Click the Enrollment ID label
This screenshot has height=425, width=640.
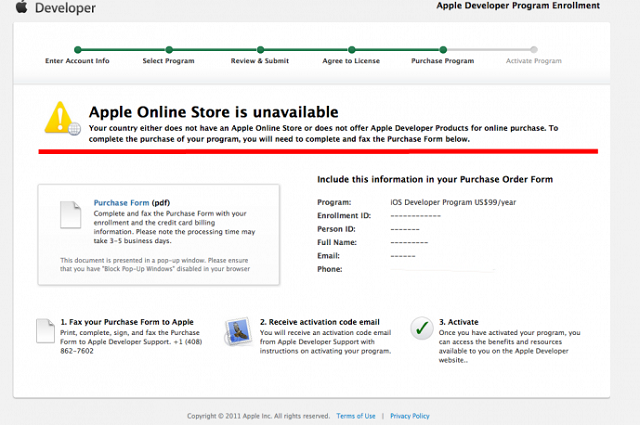point(344,216)
